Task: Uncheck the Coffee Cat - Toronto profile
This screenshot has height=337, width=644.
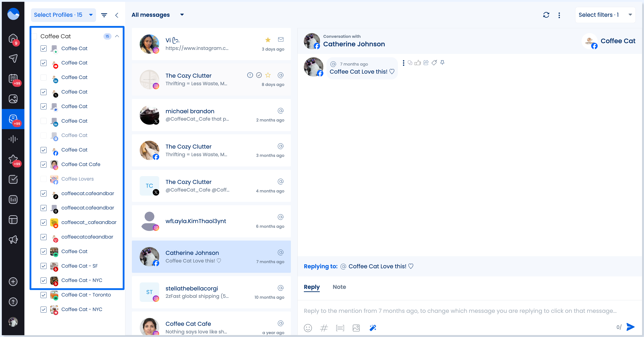Action: tap(43, 295)
